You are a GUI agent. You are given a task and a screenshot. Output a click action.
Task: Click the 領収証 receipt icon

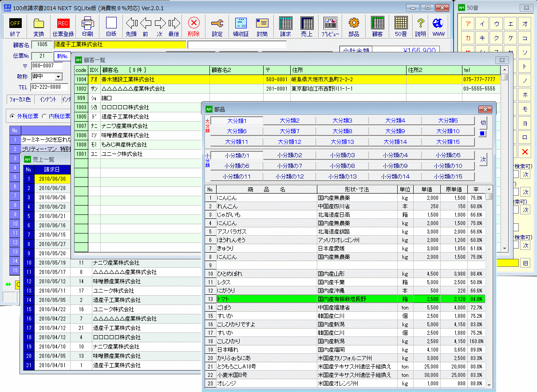point(241,26)
